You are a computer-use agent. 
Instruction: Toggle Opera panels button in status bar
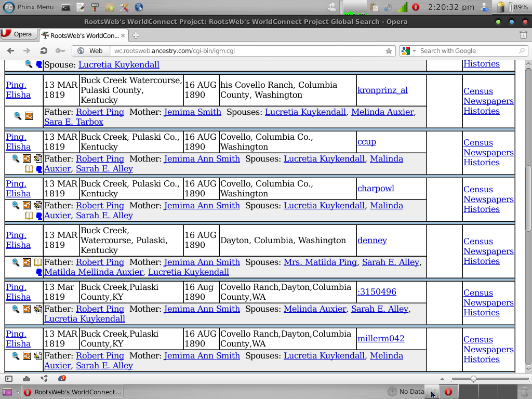click(9, 379)
